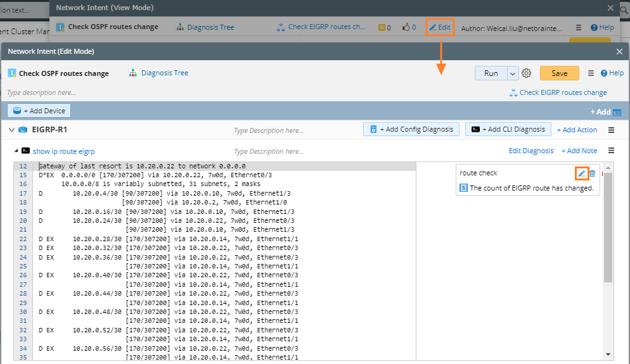The height and width of the screenshot is (364, 630).
Task: Click output line 20 route 10.20.0.24/30
Action: (166, 221)
